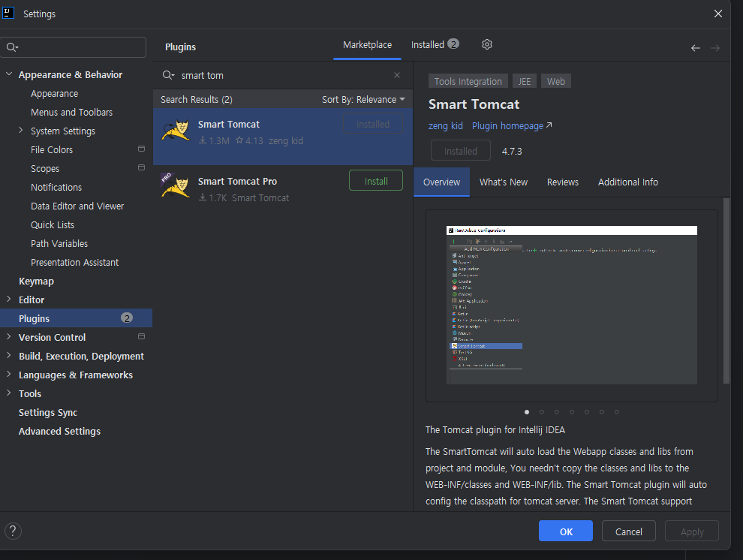This screenshot has height=560, width=743.
Task: Select the Overview tab
Action: (441, 182)
